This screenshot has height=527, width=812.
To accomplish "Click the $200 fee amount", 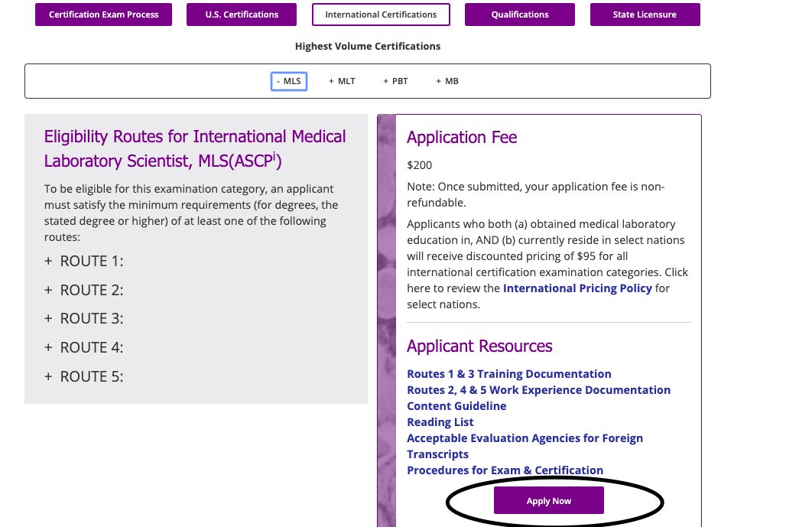I will coord(420,165).
